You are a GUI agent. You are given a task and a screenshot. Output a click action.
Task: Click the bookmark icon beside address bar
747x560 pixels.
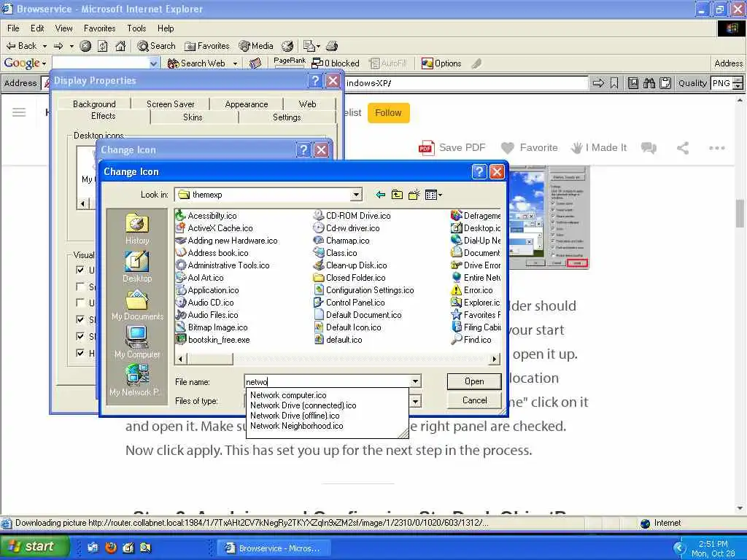(614, 83)
